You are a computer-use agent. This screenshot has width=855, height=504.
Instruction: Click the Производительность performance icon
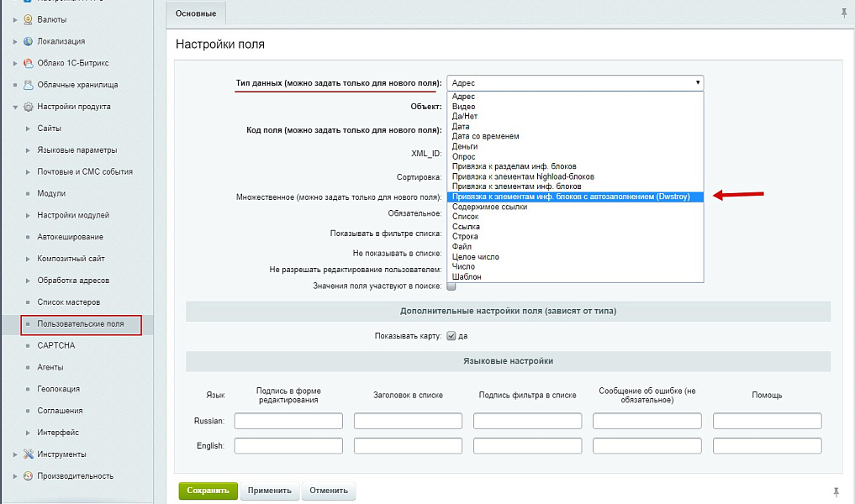pyautogui.click(x=29, y=476)
